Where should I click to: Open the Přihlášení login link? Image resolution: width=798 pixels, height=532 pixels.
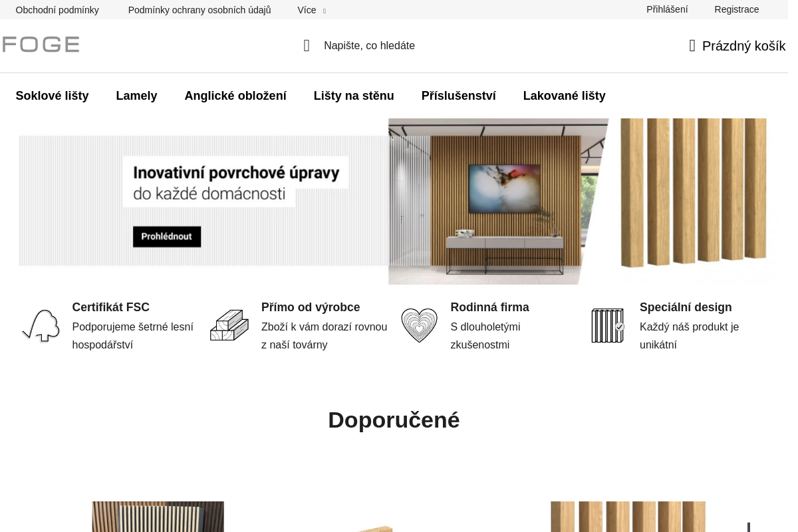pyautogui.click(x=667, y=9)
